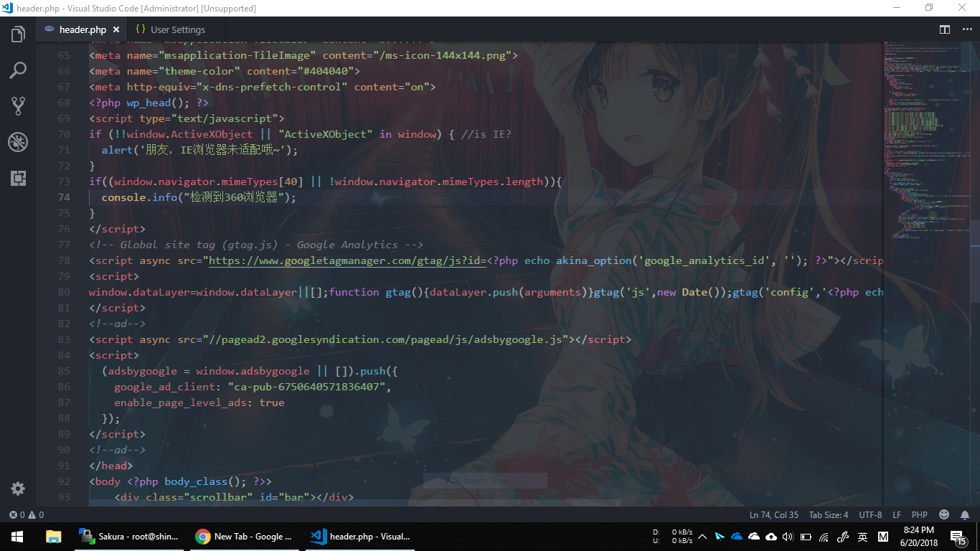This screenshot has height=551, width=980.
Task: Open the clock showing 8:24 PM
Action: (x=918, y=536)
